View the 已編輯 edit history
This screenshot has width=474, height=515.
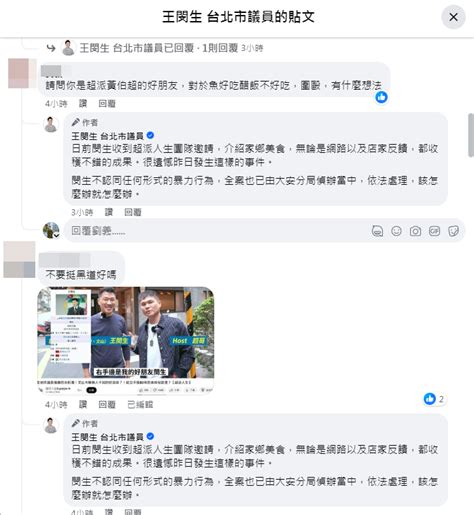pyautogui.click(x=140, y=405)
